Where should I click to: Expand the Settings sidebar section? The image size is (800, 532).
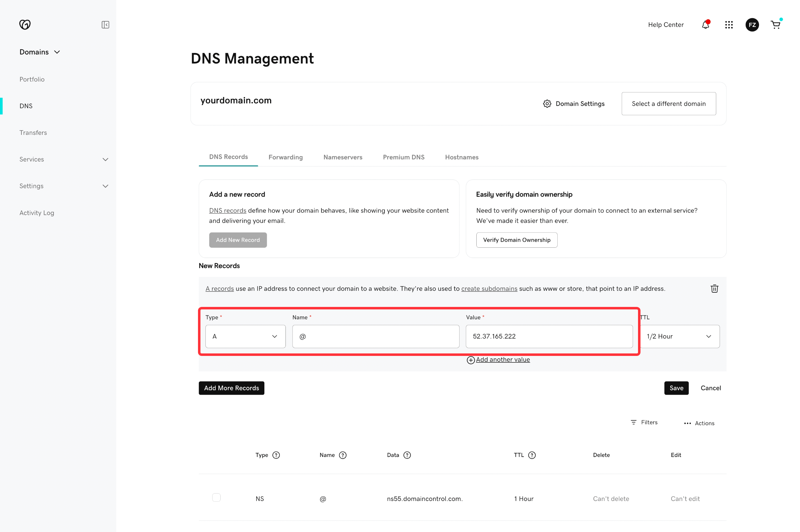coord(105,186)
